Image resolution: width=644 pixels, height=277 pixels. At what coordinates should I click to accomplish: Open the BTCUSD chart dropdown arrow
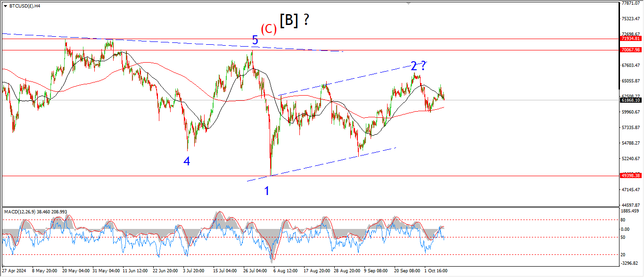pyautogui.click(x=5, y=6)
